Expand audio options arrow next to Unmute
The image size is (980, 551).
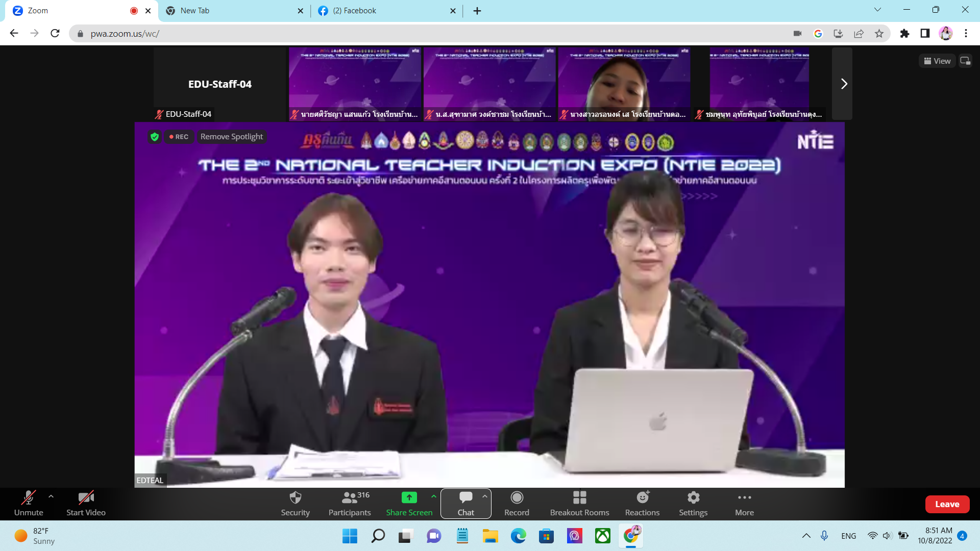tap(51, 496)
